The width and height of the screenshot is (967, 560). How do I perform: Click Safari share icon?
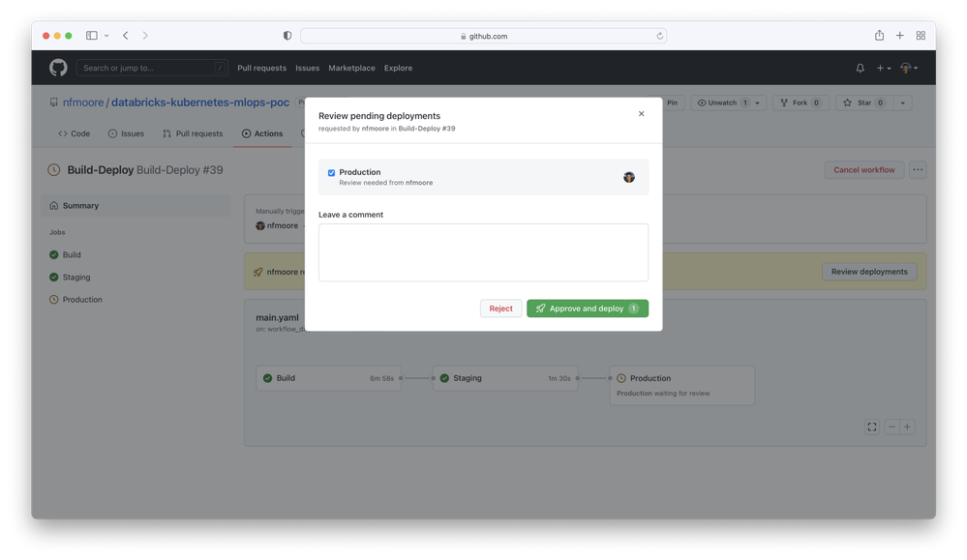pyautogui.click(x=879, y=35)
